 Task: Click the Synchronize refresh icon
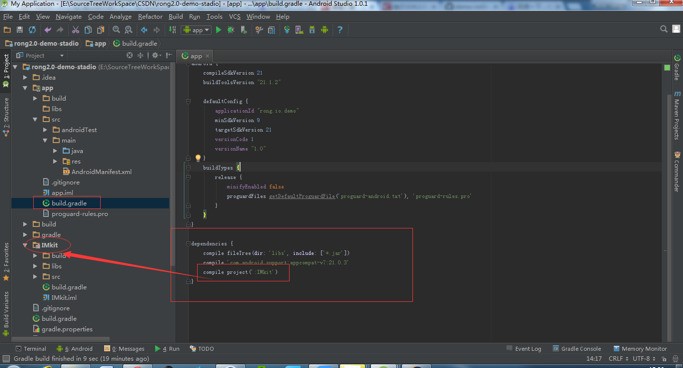click(32, 30)
